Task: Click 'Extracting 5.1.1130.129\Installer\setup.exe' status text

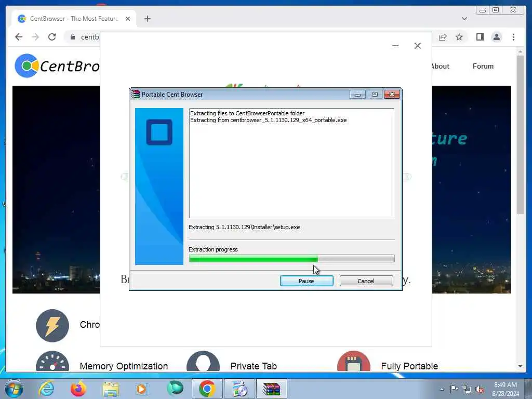Action: coord(244,228)
